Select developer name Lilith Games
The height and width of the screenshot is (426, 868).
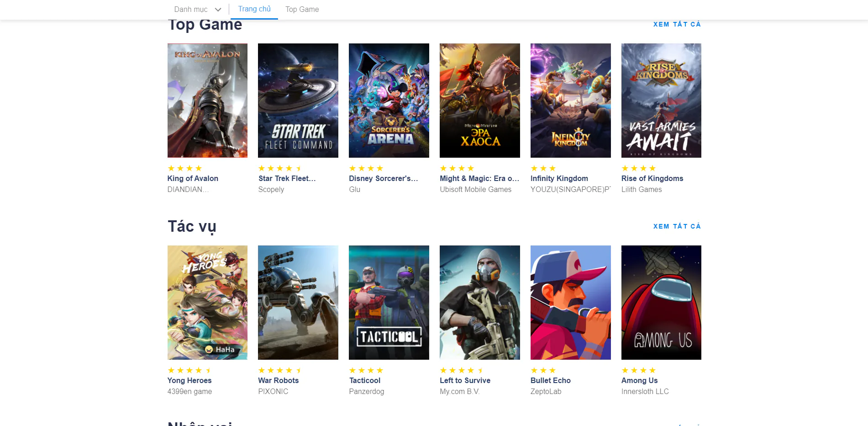642,189
